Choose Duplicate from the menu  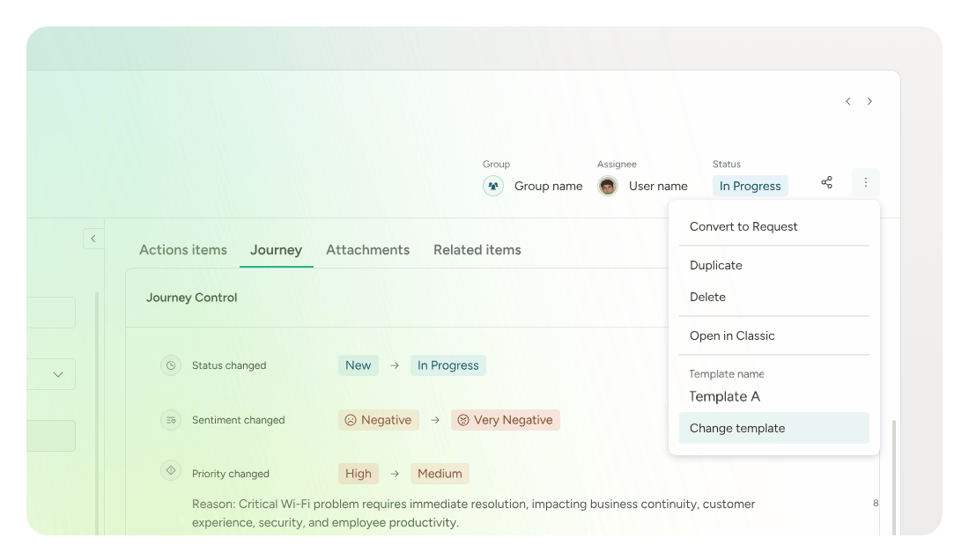[715, 265]
